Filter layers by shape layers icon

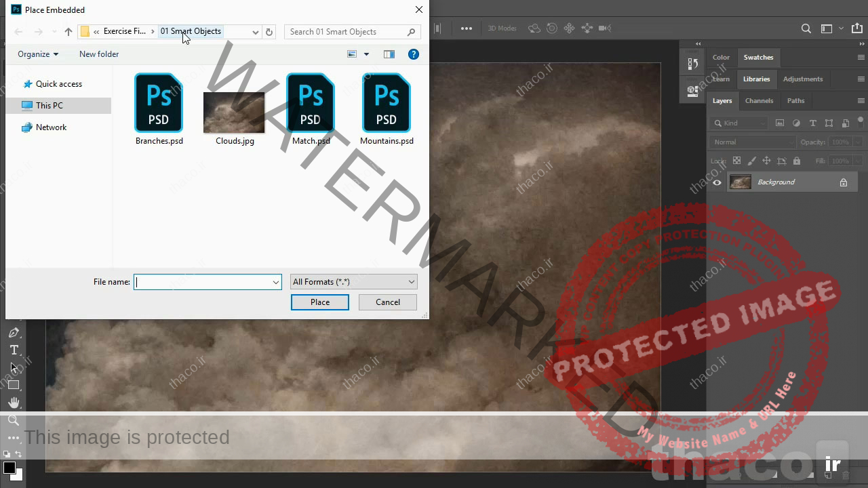click(x=829, y=123)
